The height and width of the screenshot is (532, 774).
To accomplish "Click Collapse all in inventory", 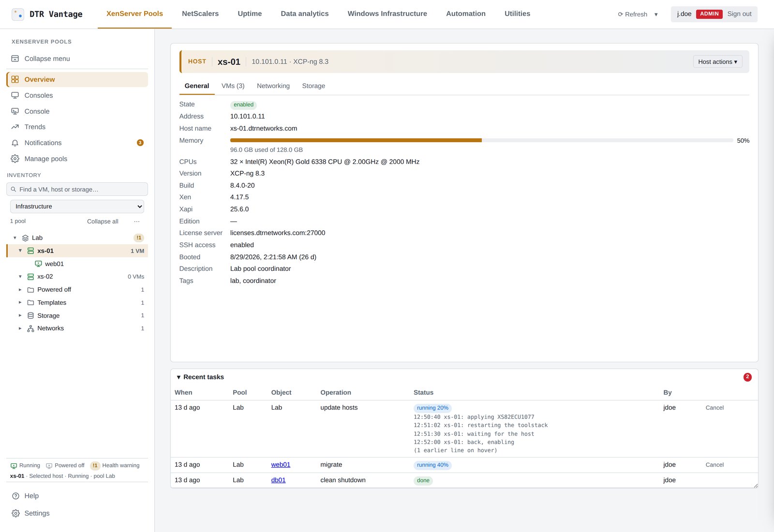I will click(103, 222).
